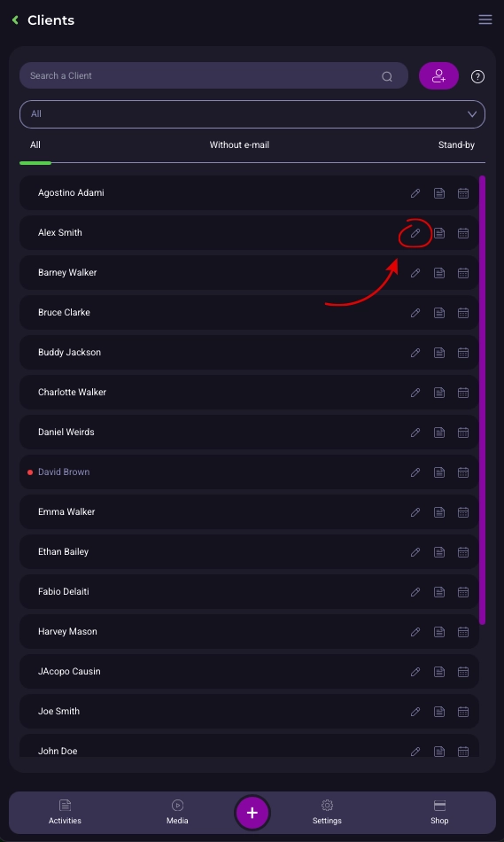Open the calendar for Harvey Mason
The image size is (504, 842).
pyautogui.click(x=463, y=631)
